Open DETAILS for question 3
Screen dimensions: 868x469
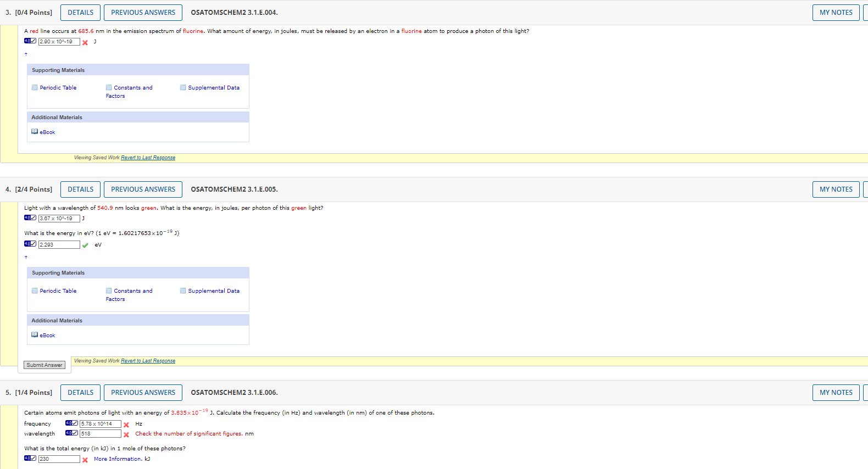pos(81,13)
